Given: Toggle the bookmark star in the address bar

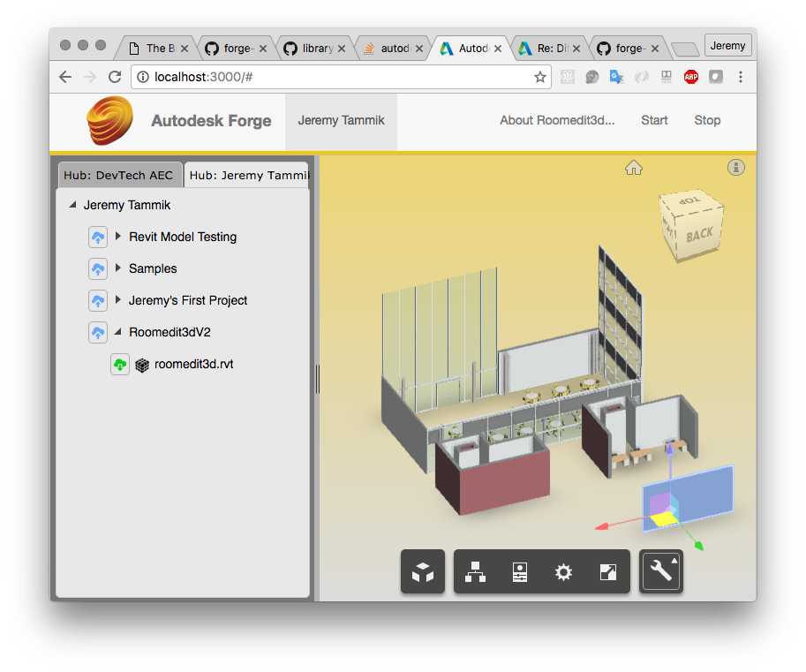Looking at the screenshot, I should pos(539,77).
